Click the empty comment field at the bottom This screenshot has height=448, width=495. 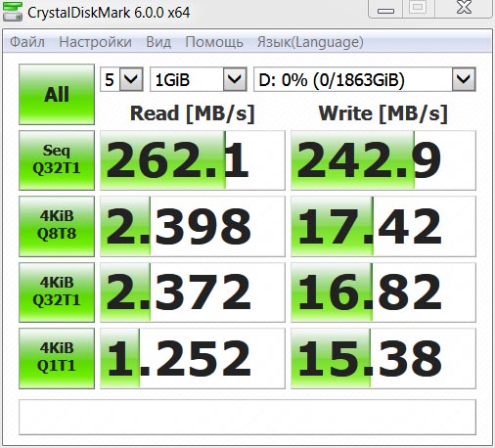pyautogui.click(x=247, y=417)
